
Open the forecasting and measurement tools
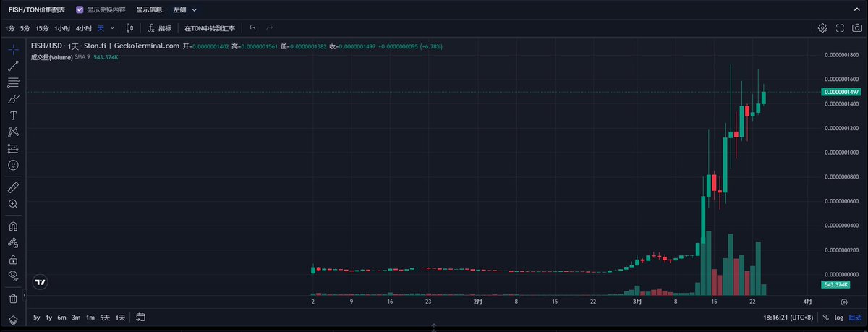pos(13,148)
